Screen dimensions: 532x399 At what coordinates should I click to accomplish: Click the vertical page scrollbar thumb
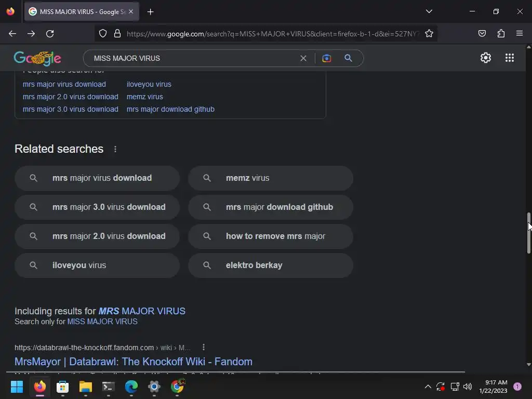click(x=528, y=233)
